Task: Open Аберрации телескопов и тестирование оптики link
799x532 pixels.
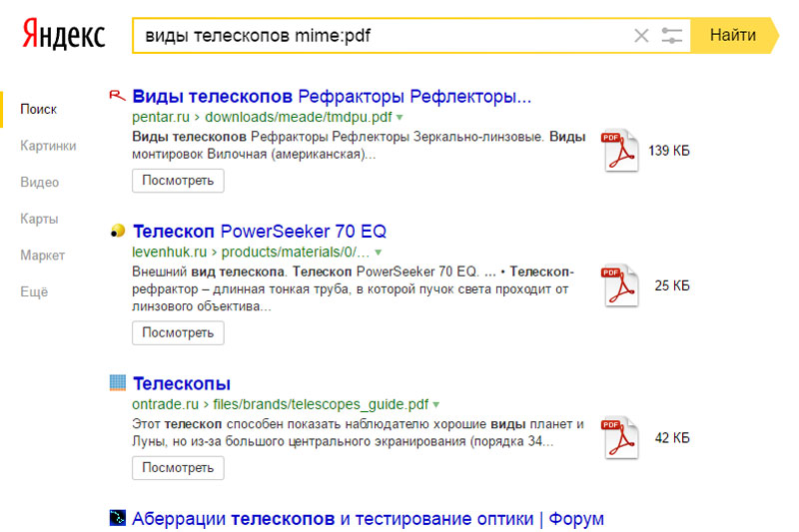Action: pos(368,519)
